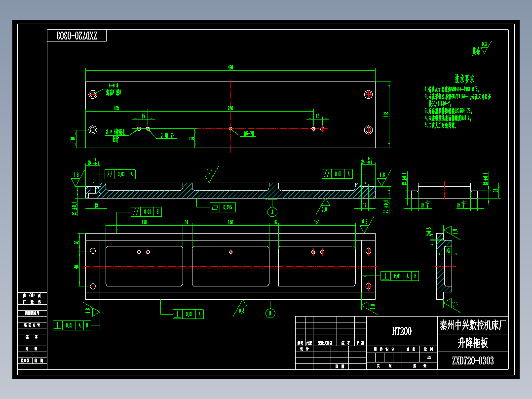Select the datum A circle symbol
The width and height of the screenshot is (532, 399).
272,212
